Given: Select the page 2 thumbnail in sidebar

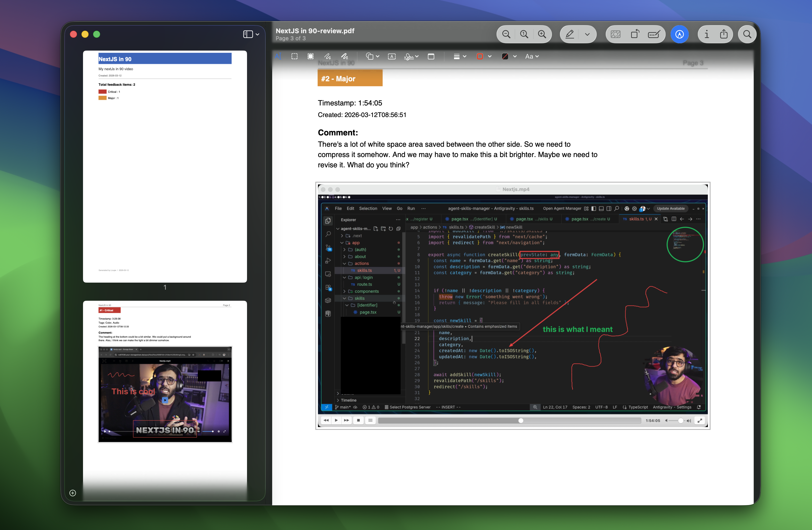Looking at the screenshot, I should (165, 401).
